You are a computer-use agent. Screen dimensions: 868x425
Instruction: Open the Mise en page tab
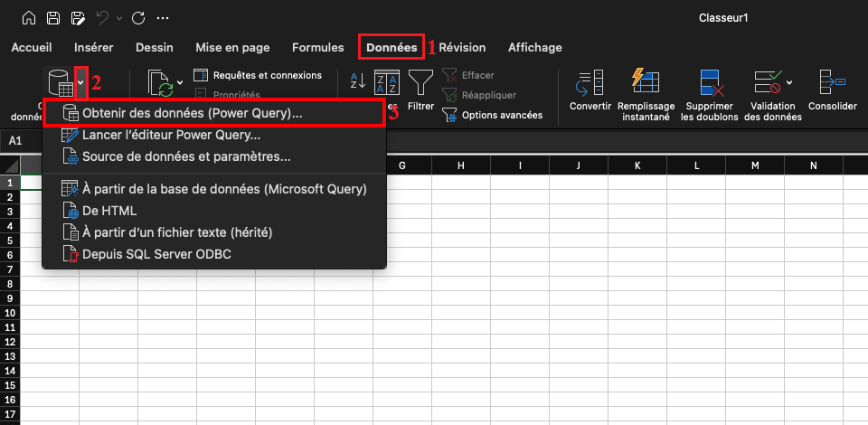231,47
